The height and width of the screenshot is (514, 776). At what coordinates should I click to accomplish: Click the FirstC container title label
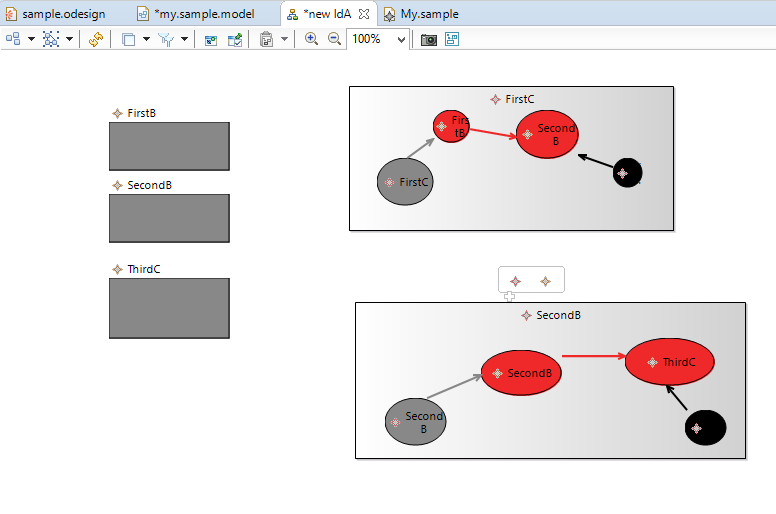click(520, 99)
